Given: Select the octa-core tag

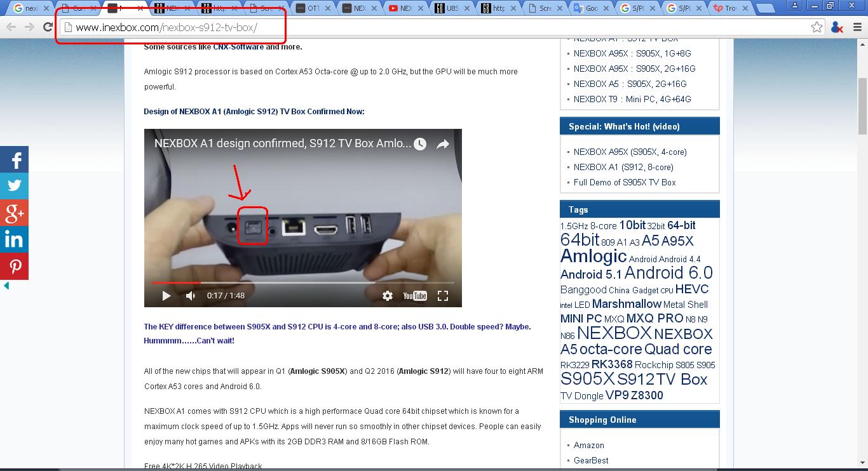Looking at the screenshot, I should click(x=611, y=349).
